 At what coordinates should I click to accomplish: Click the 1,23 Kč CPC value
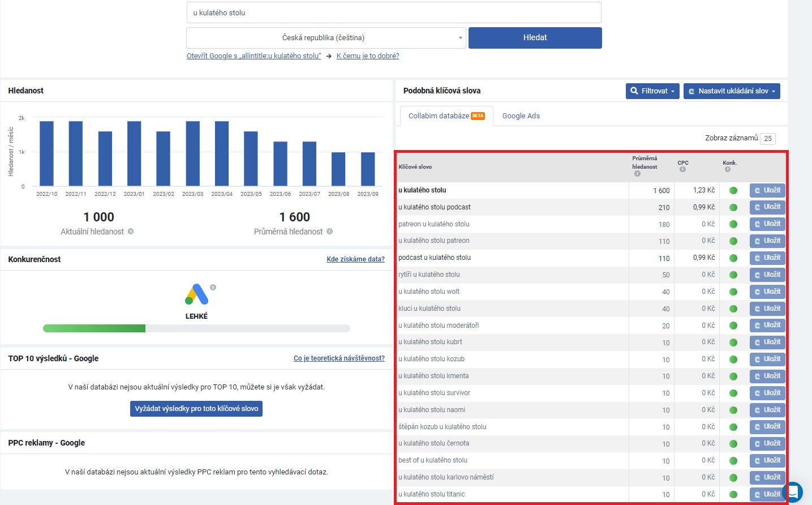pyautogui.click(x=704, y=190)
